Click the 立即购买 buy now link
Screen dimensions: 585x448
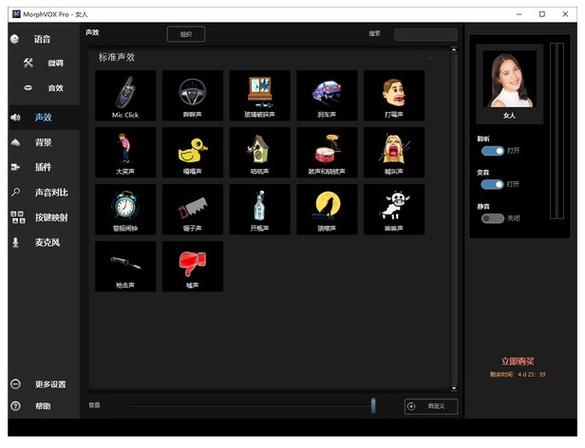[x=517, y=361]
